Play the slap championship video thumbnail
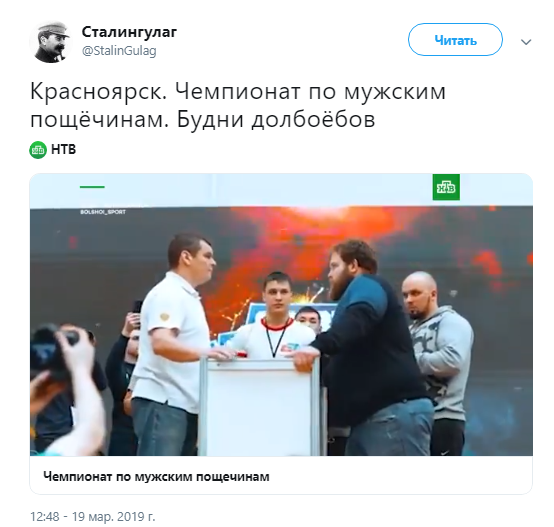Screen dimensions: 554x527 pyautogui.click(x=281, y=314)
